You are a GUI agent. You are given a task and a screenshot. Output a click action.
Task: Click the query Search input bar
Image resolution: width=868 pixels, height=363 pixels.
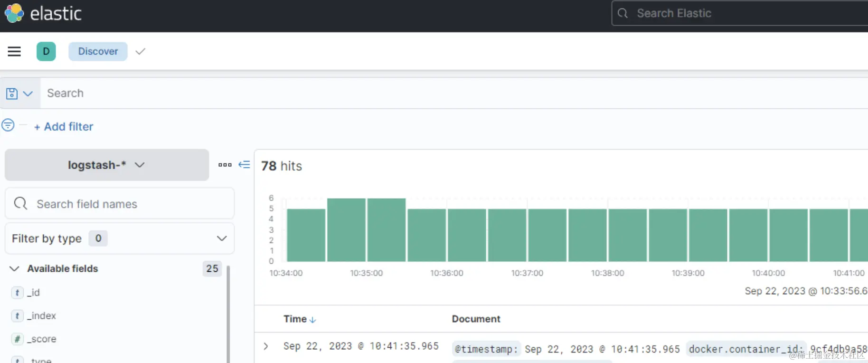coord(454,93)
